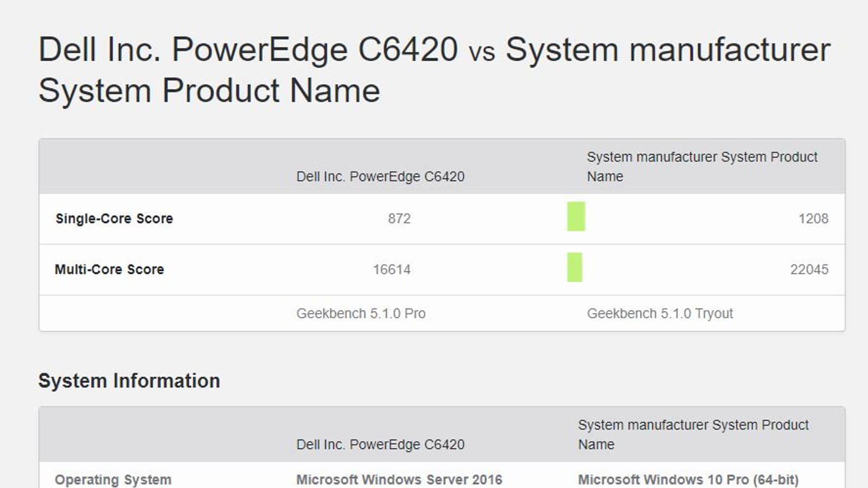
Task: Select the Single-Core Score row label
Action: point(114,219)
